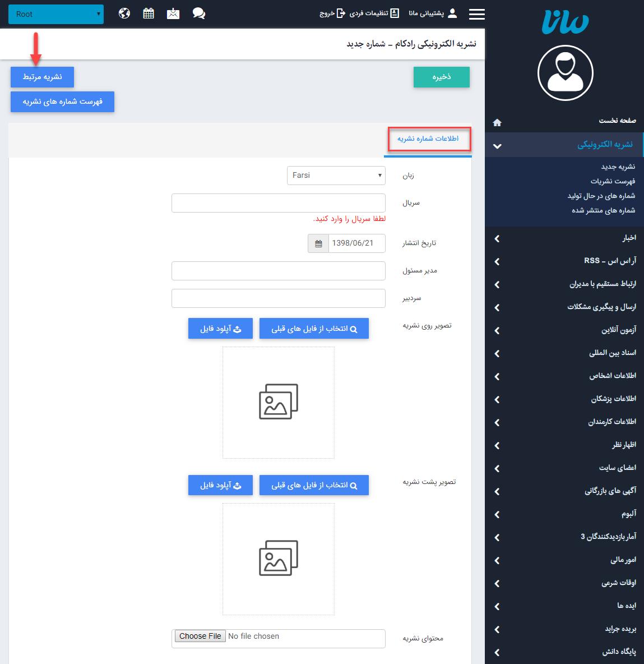Click the نشریه مرتبط button
This screenshot has width=644, height=664.
coord(41,77)
